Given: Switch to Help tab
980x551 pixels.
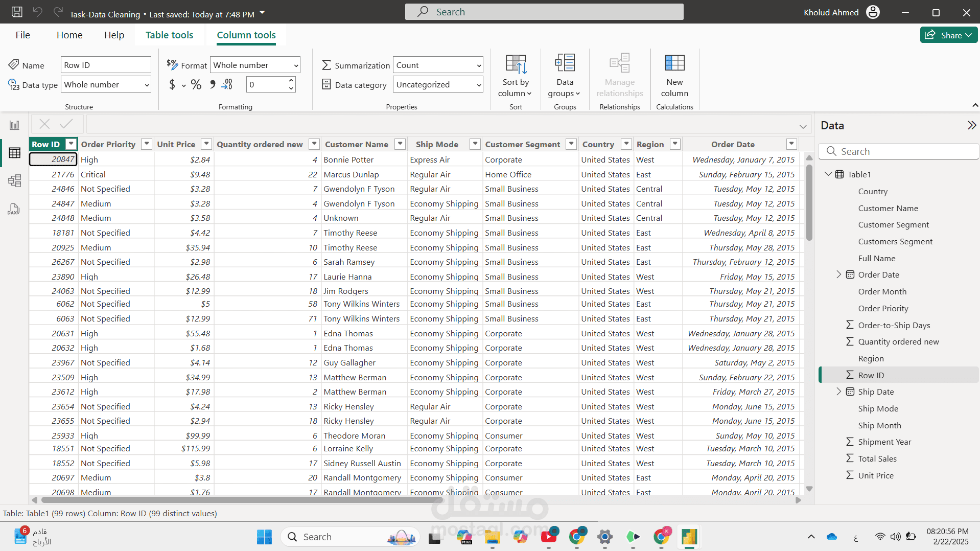Looking at the screenshot, I should (114, 35).
